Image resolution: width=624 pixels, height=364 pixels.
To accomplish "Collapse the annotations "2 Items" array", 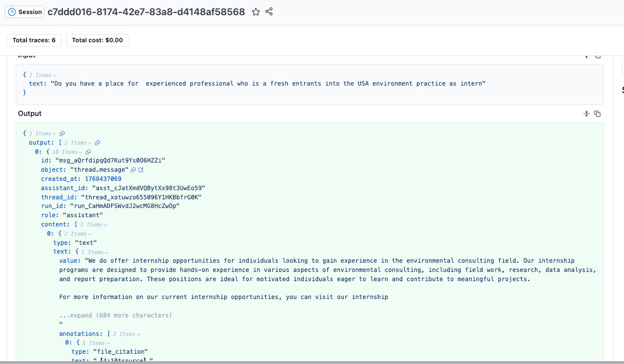I will click(x=138, y=334).
